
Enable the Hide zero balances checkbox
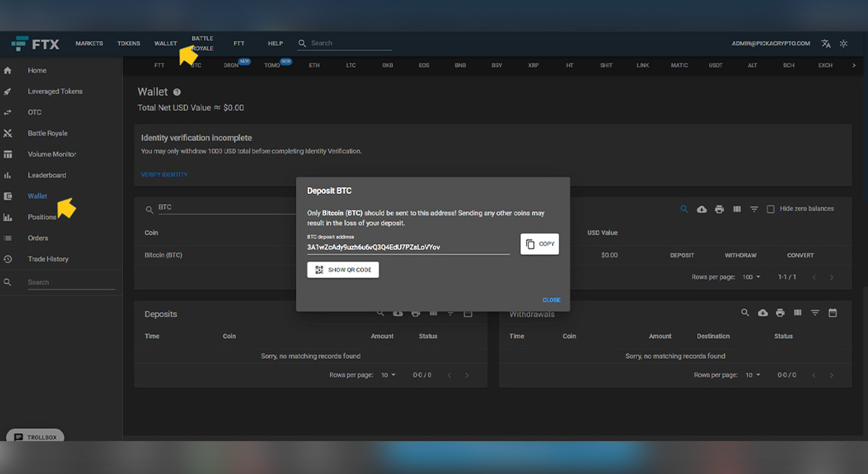tap(771, 209)
